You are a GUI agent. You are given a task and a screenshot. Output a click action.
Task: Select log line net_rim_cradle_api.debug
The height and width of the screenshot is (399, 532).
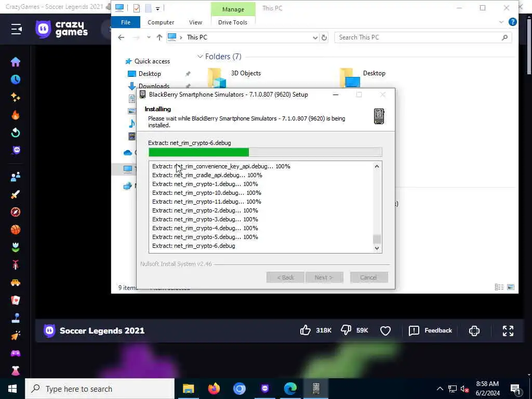(207, 175)
